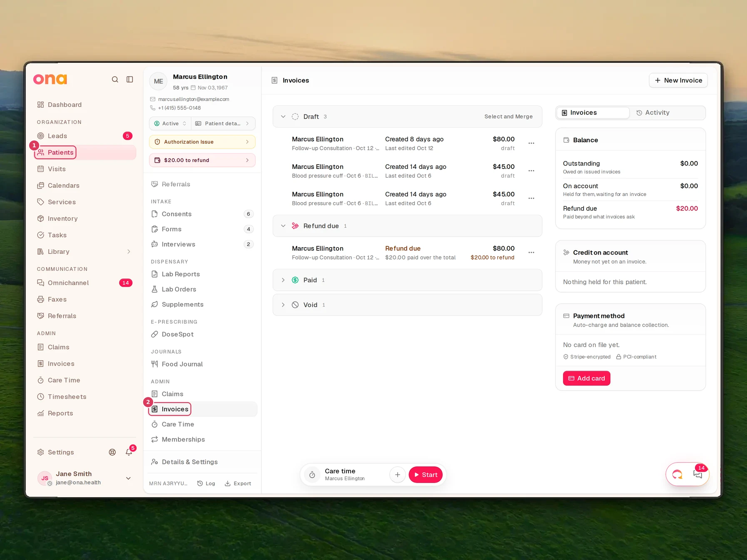Open the Patient details chevron button
747x560 pixels.
tap(223, 124)
